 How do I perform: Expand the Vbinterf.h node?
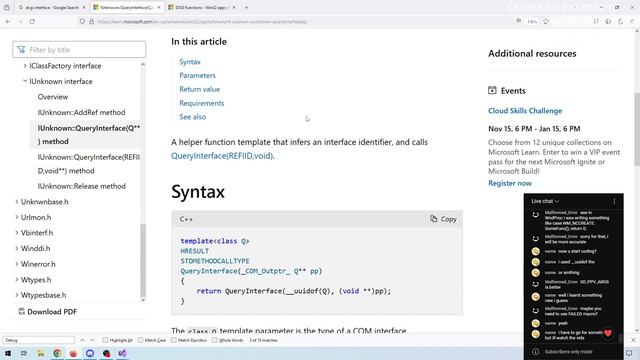click(17, 233)
